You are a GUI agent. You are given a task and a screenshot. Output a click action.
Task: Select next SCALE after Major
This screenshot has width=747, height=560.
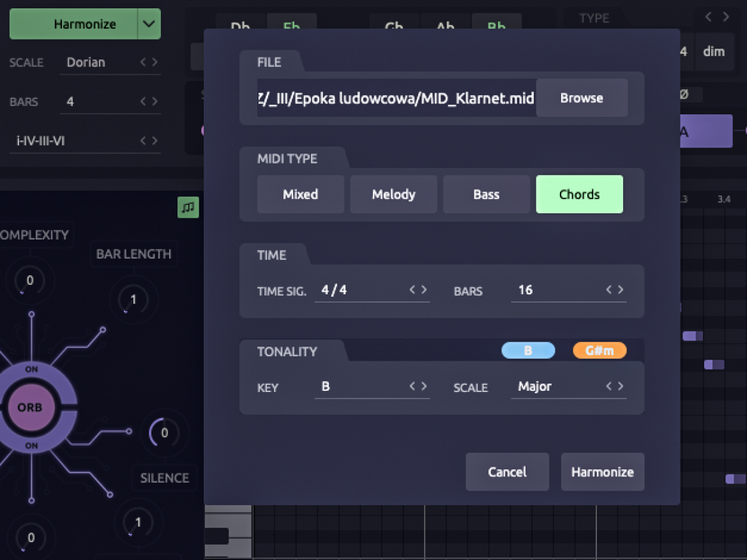coord(621,386)
